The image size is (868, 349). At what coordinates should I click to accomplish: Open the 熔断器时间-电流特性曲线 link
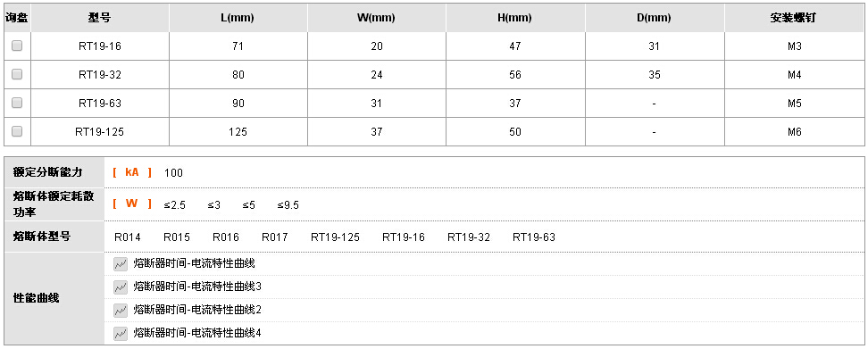coord(195,264)
